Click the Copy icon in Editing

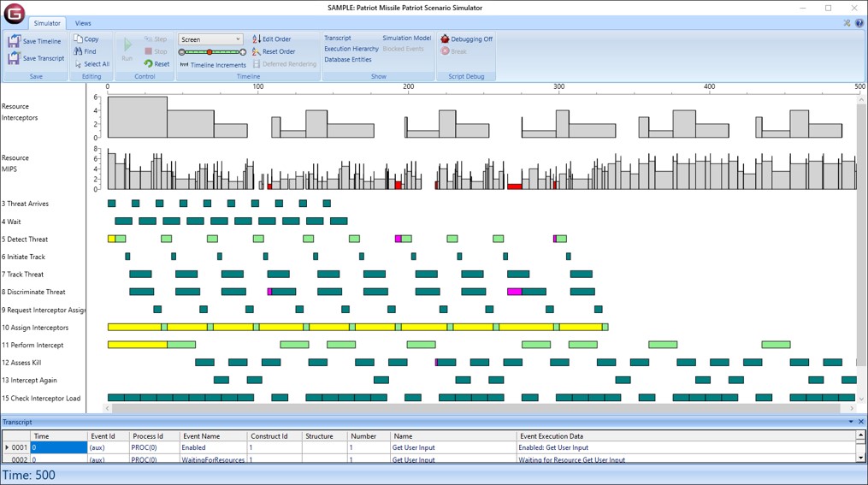78,39
